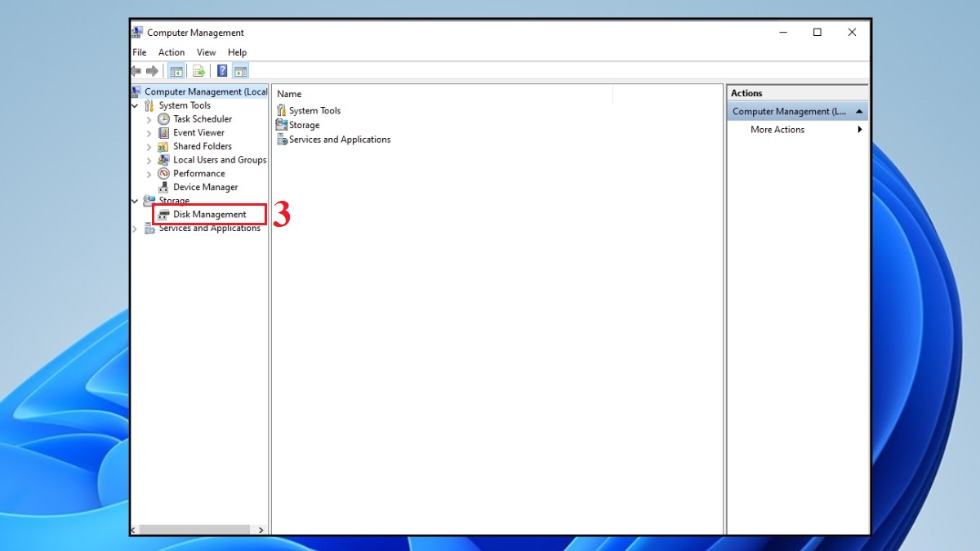Select Performance in the console tree

(x=198, y=173)
